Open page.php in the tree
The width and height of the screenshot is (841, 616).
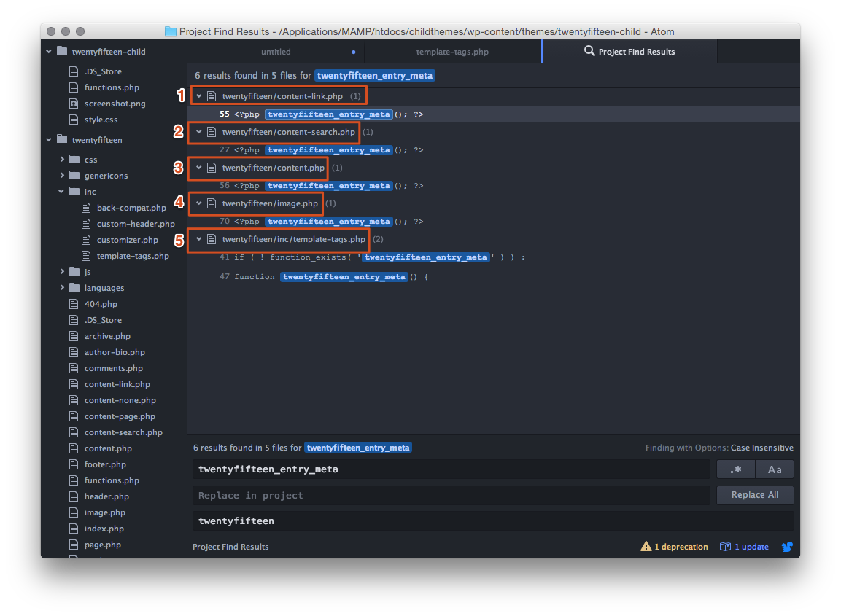point(102,545)
